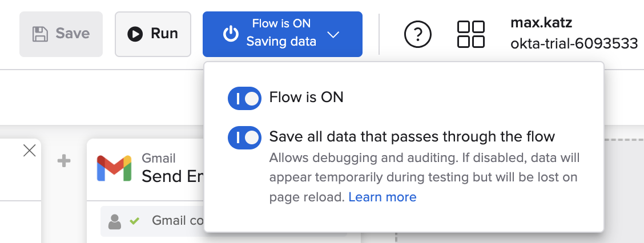Select the Send Email card title
Viewport: 644px width, 243px height.
coord(170,175)
